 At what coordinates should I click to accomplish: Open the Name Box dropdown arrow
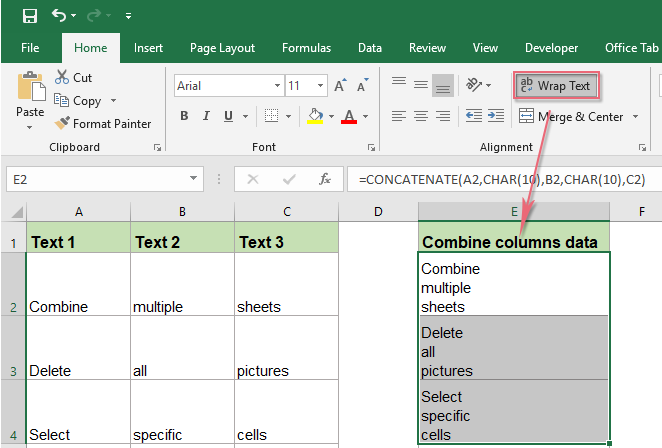(x=193, y=179)
